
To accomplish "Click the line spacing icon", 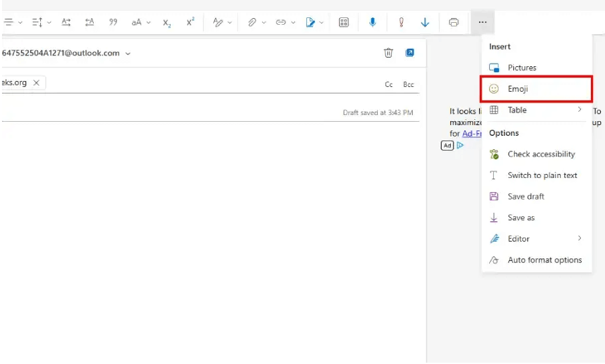I will (x=37, y=22).
